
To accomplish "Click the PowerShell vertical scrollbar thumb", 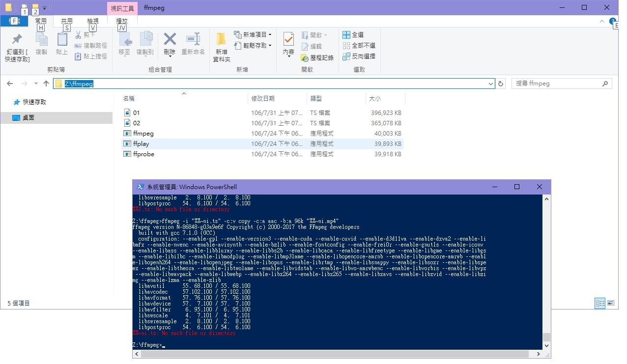I will (546, 337).
